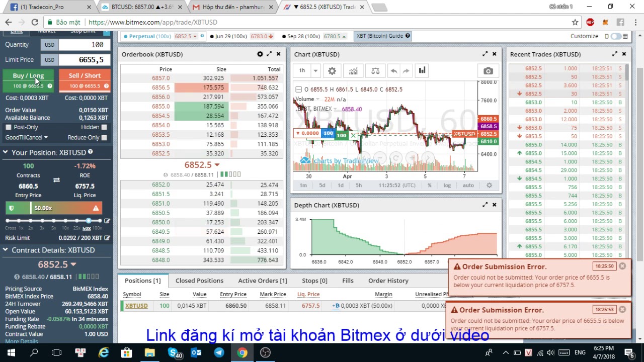Screen dimensions: 644x362
Task: Open help icon next to Your Position
Action: (x=91, y=152)
